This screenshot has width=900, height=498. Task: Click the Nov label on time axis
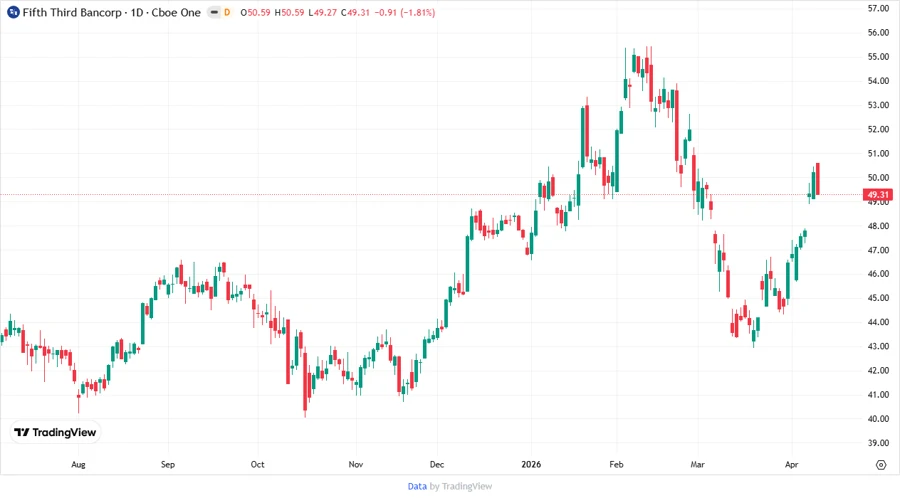pos(356,464)
